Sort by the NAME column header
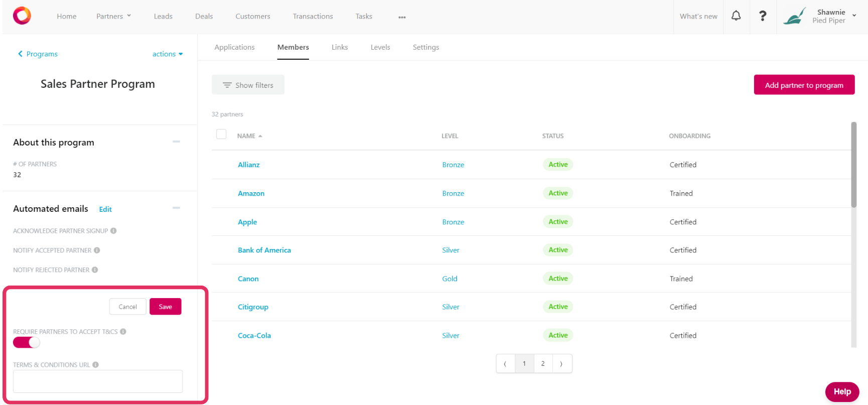This screenshot has height=405, width=868. (249, 136)
